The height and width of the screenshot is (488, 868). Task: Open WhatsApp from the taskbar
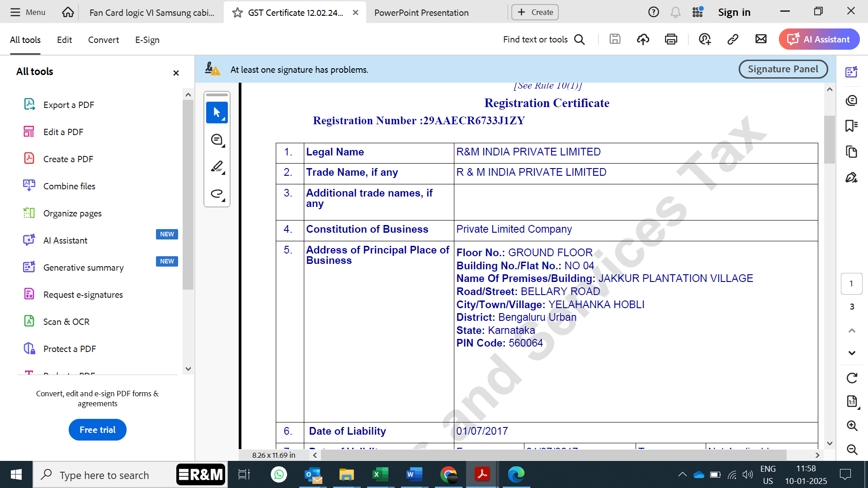tap(279, 474)
